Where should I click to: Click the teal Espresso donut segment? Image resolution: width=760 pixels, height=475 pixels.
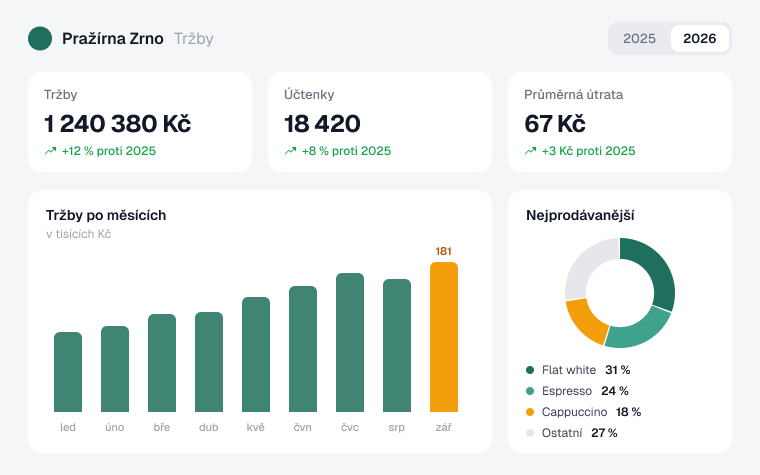tap(640, 332)
